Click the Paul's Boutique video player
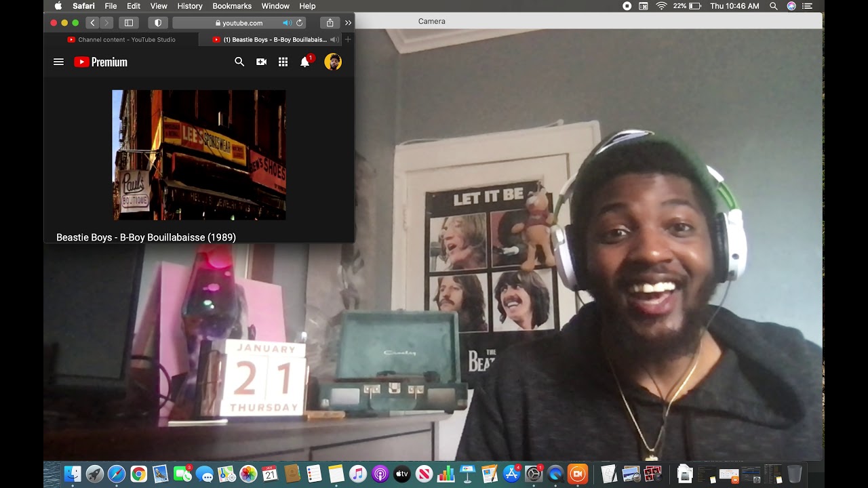Image resolution: width=868 pixels, height=488 pixels. [199, 155]
